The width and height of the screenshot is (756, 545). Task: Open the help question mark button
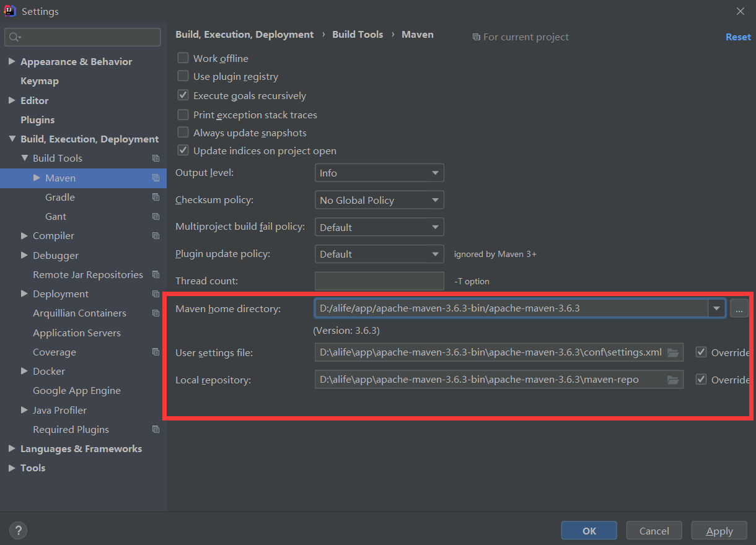coord(18,530)
